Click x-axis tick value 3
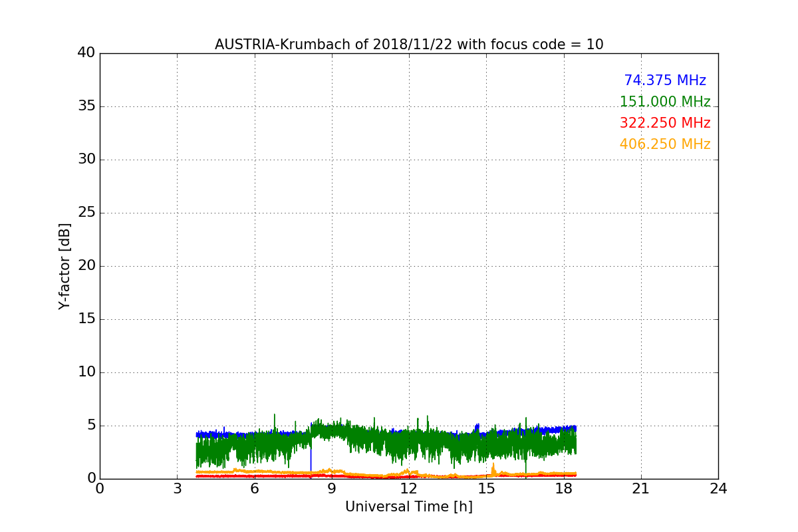798x532 pixels. tap(177, 488)
